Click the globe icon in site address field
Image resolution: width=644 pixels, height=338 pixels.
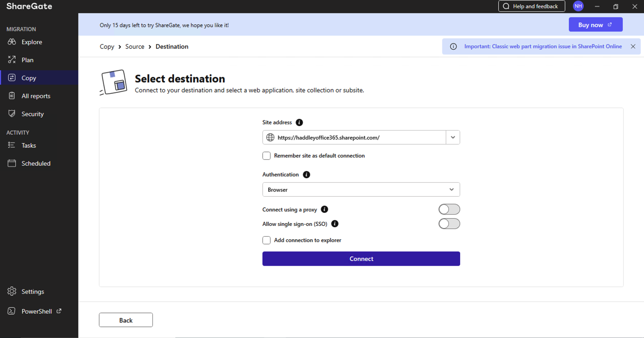[270, 137]
